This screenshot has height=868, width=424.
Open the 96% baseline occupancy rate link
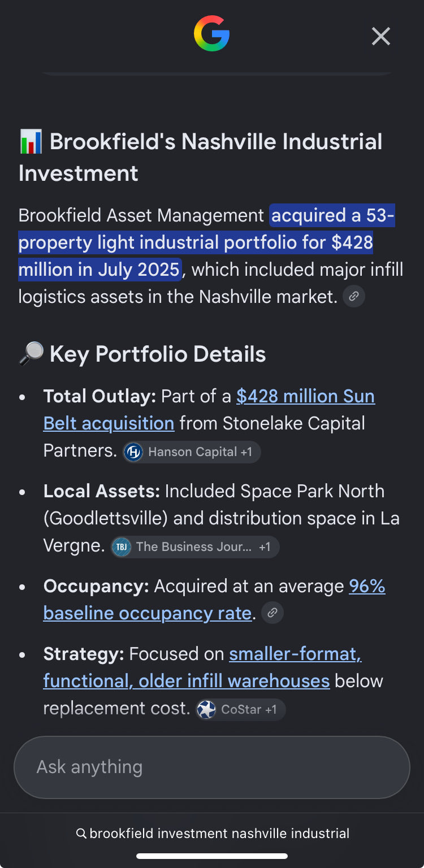click(214, 600)
